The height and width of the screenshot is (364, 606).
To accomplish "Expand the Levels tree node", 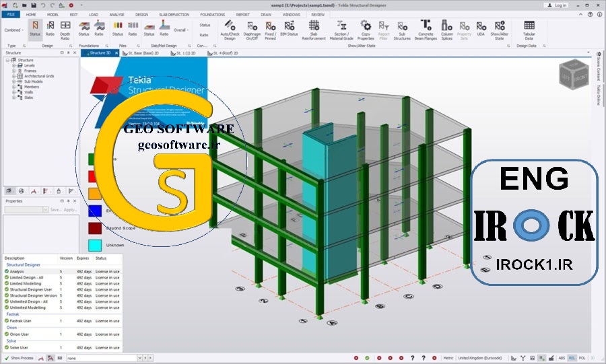I will pos(14,66).
